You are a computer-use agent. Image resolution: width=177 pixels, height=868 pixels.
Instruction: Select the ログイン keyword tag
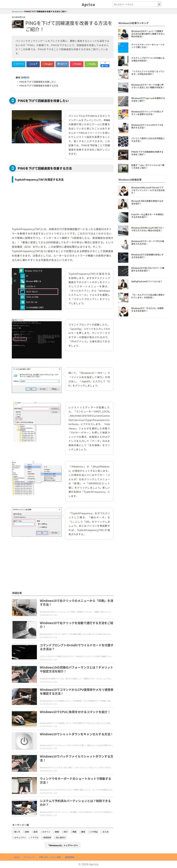click(x=46, y=832)
